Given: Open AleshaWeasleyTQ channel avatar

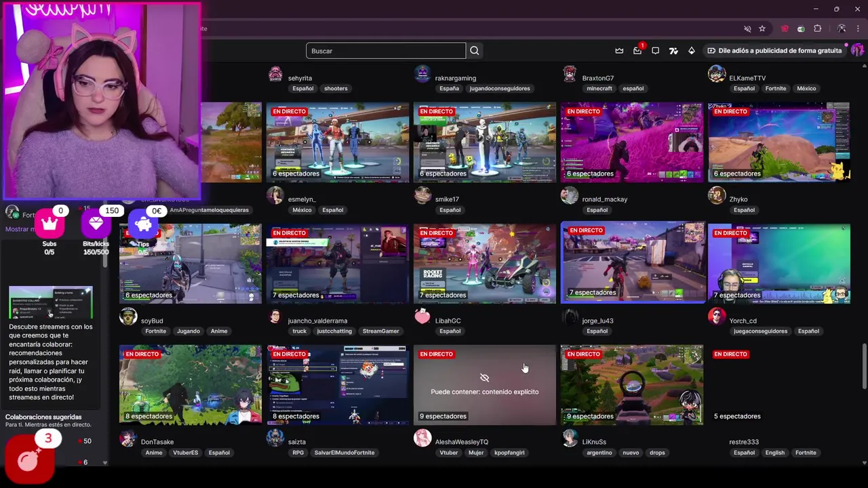Looking at the screenshot, I should coord(422,438).
